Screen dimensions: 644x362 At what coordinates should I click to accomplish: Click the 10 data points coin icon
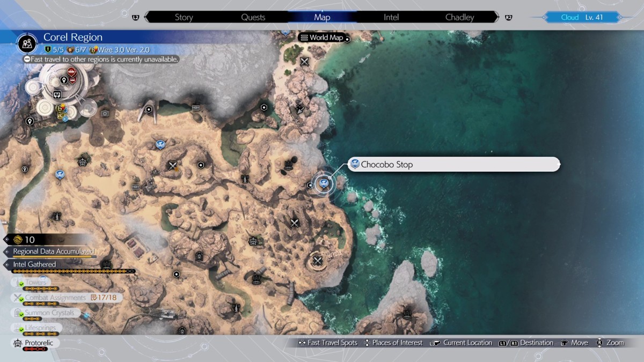click(17, 240)
